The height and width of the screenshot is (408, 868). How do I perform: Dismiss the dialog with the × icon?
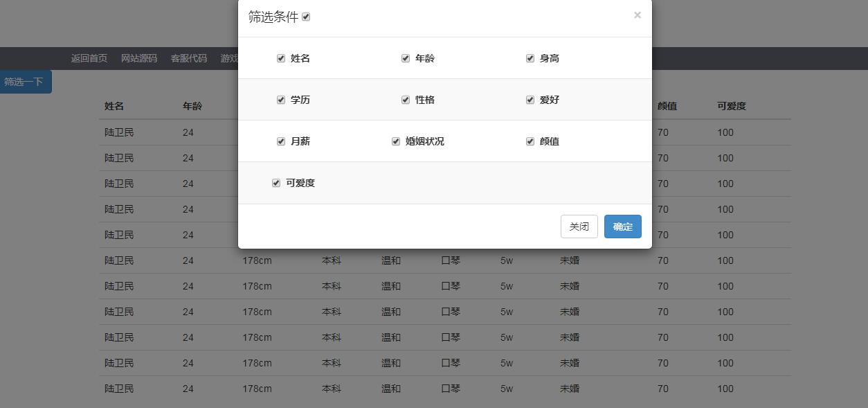[x=637, y=15]
